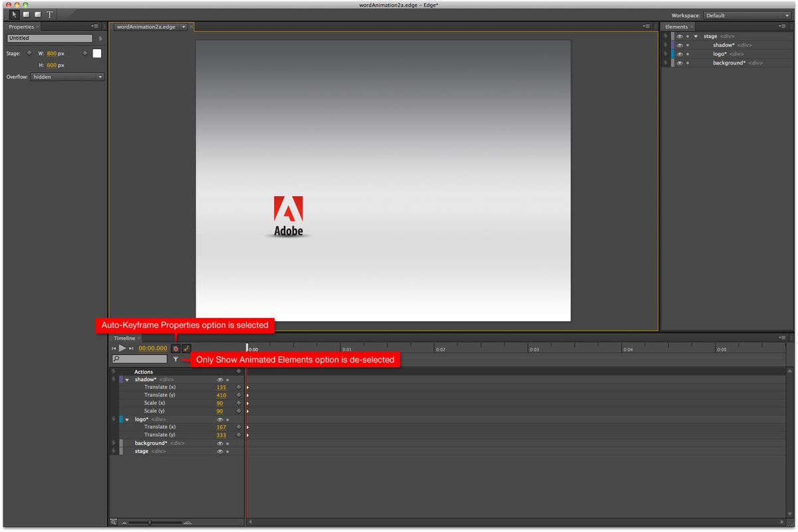Toggle visibility of the logo element

click(x=679, y=54)
